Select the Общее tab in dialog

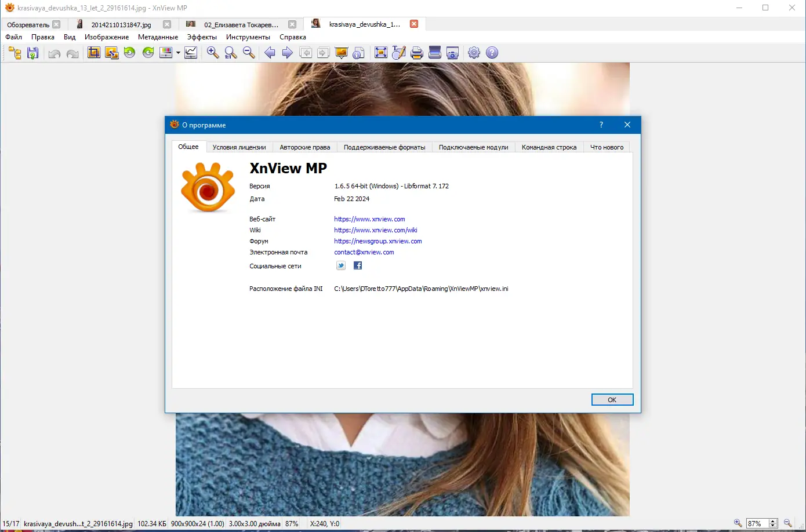coord(188,147)
